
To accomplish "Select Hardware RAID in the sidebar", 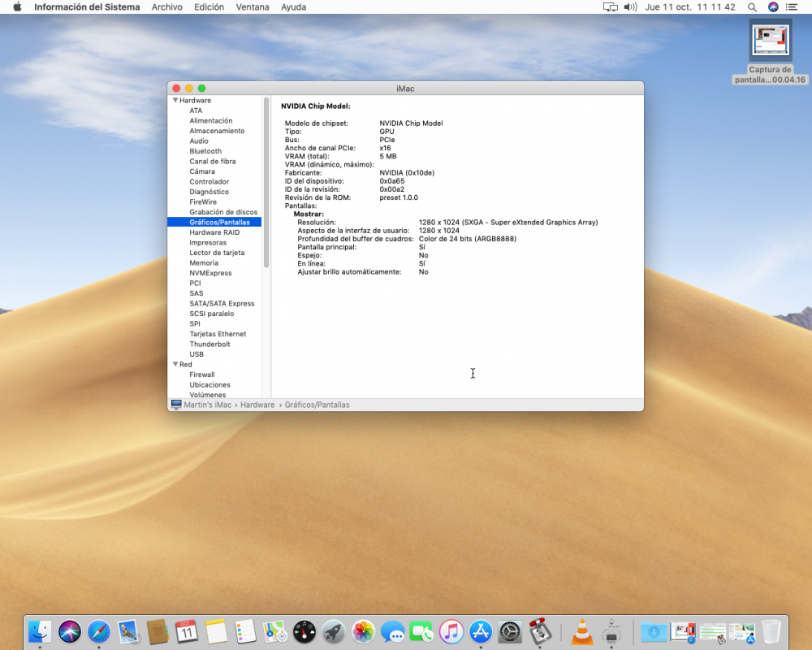I will click(x=214, y=232).
